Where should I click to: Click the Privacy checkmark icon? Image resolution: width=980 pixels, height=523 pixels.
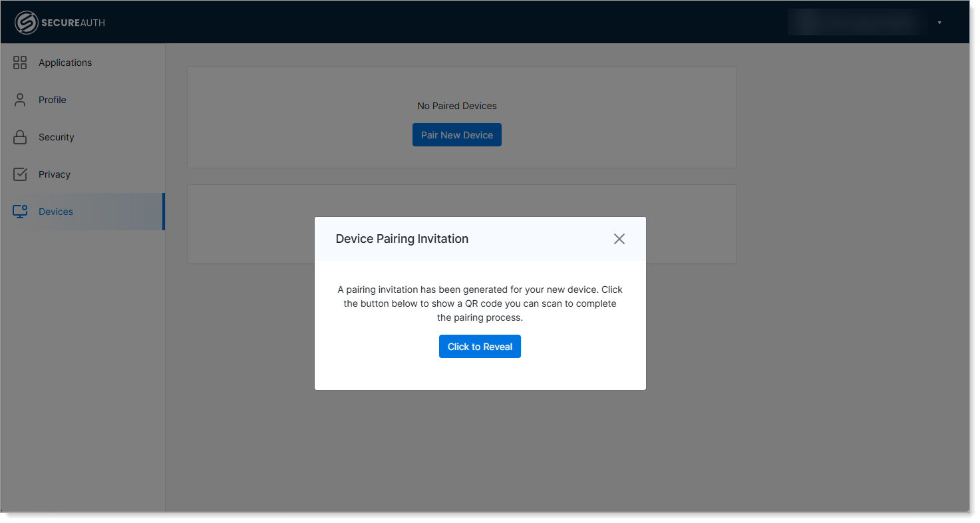[19, 174]
